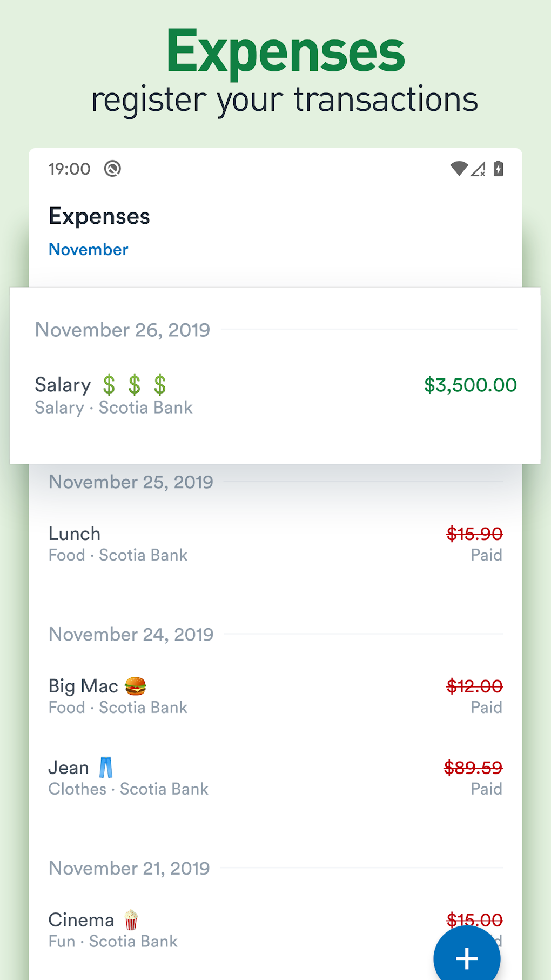
Task: Select the November 21, 2019 date header
Action: 129,868
